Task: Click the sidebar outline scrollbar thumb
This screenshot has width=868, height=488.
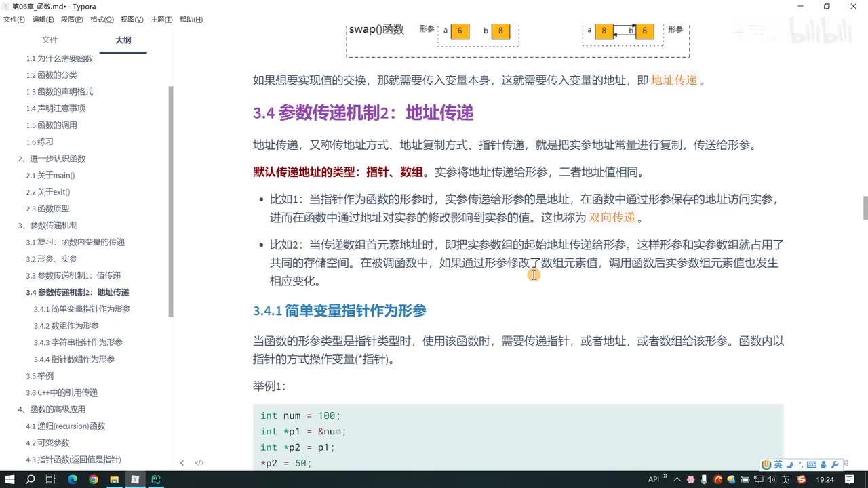Action: 171,201
